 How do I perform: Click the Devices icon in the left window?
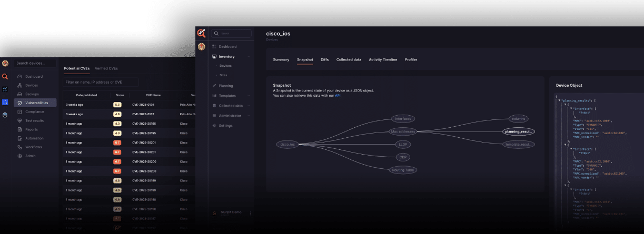tap(20, 85)
